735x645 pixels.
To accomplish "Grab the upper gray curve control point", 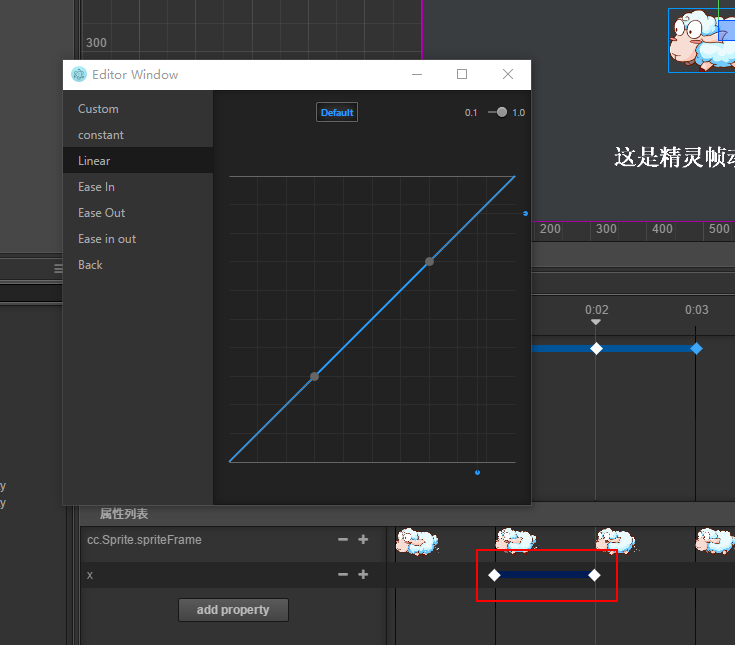I will 429,262.
